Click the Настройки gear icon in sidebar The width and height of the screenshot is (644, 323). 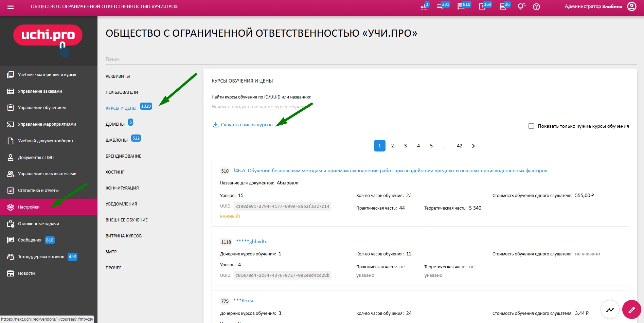pyautogui.click(x=11, y=207)
